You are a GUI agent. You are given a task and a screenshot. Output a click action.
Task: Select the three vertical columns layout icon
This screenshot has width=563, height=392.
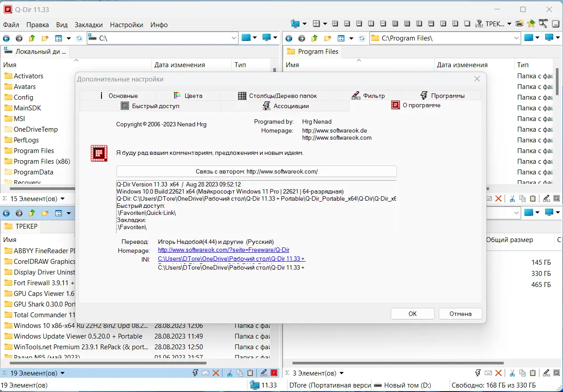click(395, 24)
